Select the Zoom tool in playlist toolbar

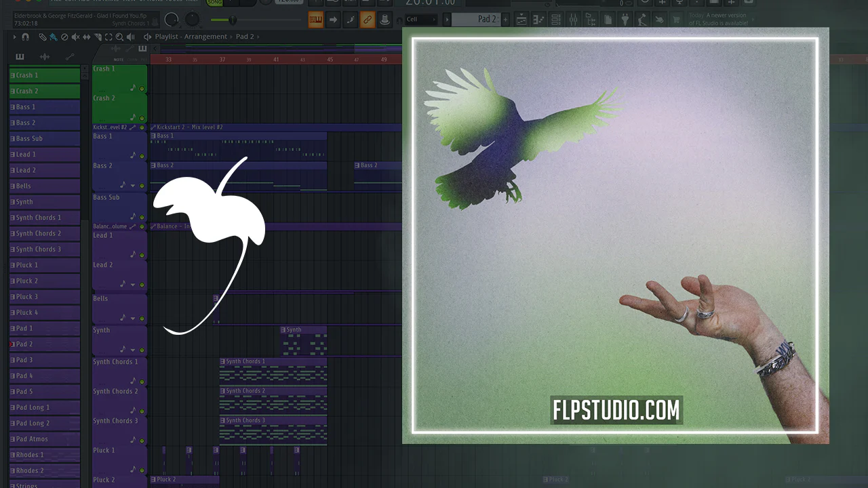point(119,37)
